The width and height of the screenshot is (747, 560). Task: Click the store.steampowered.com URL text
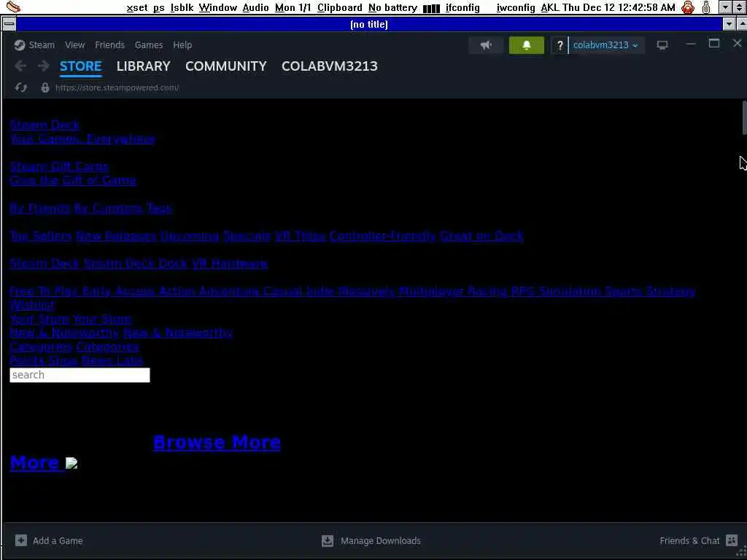point(117,87)
